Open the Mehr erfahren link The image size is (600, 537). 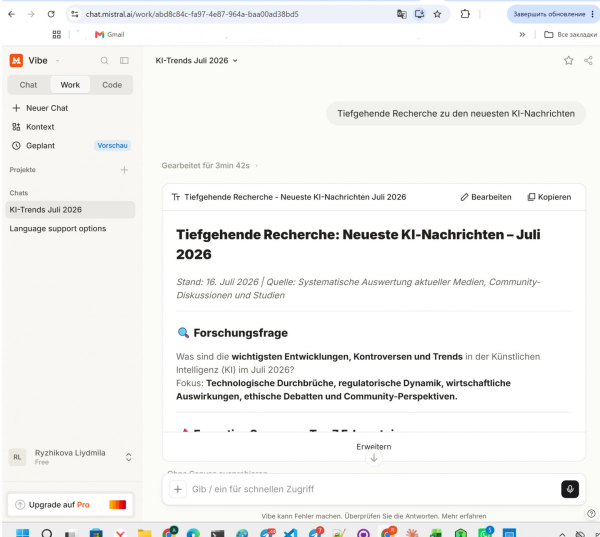click(x=464, y=516)
